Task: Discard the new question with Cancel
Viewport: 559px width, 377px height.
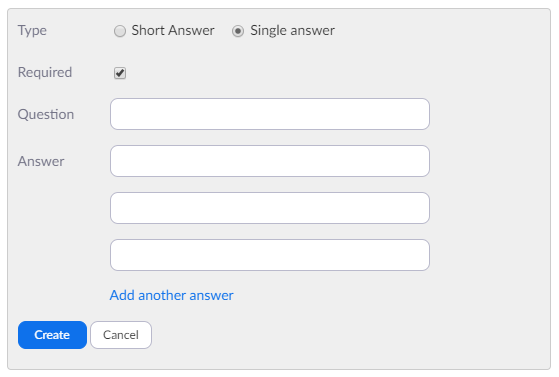Action: click(x=121, y=335)
